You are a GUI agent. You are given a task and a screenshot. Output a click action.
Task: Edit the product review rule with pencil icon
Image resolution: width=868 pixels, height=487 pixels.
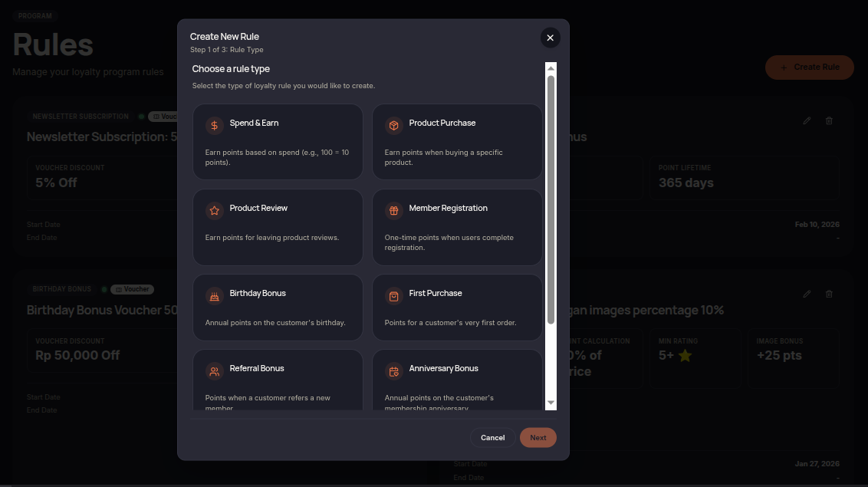click(x=807, y=294)
